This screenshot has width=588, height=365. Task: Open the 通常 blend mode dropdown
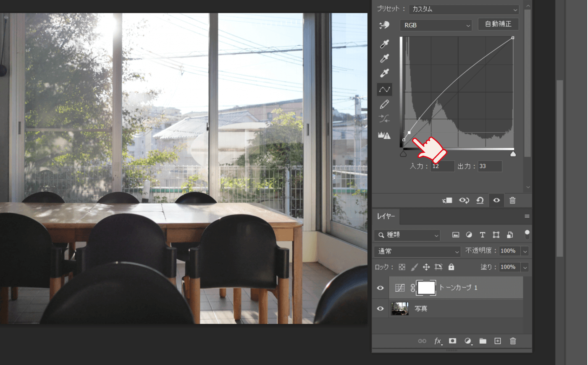[417, 251]
